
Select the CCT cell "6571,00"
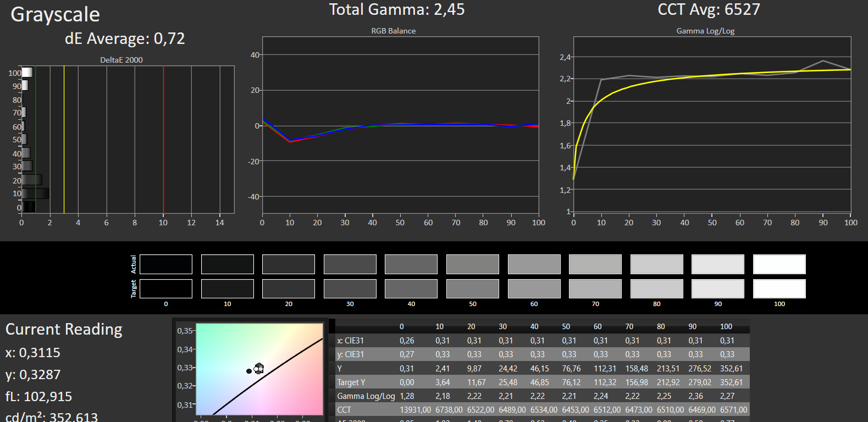click(x=734, y=410)
